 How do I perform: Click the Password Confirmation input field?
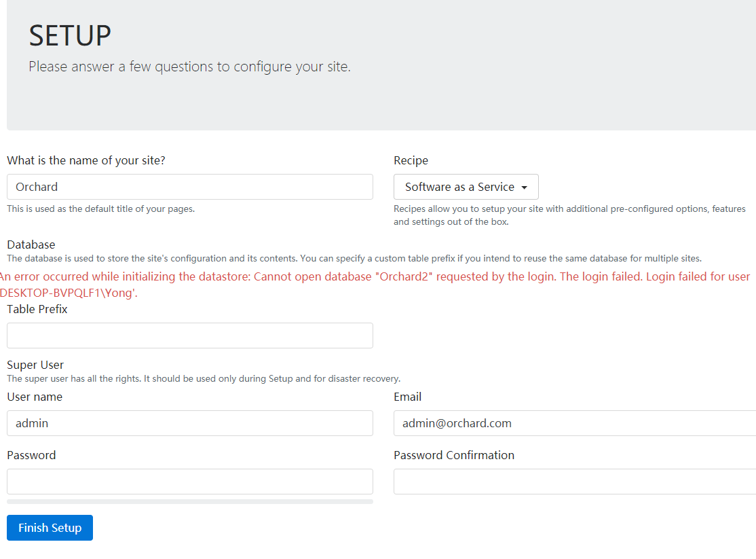(575, 482)
